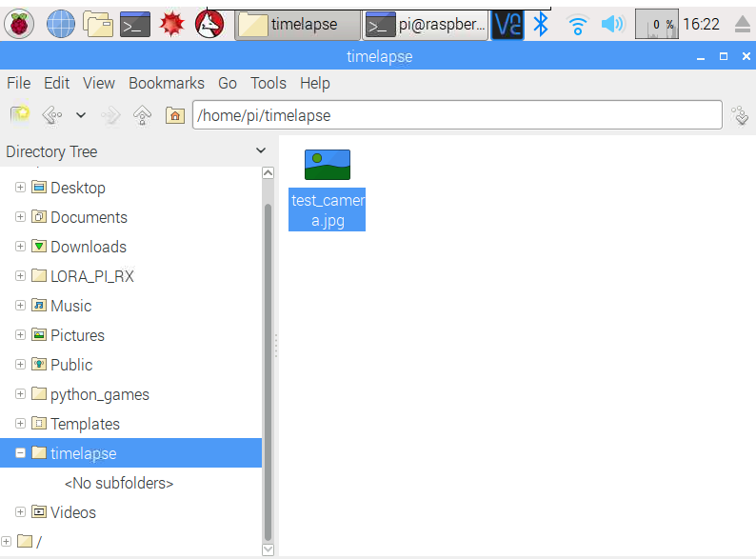The image size is (756, 559).
Task: Select the test_camera.jpg file thumbnail
Action: click(327, 165)
